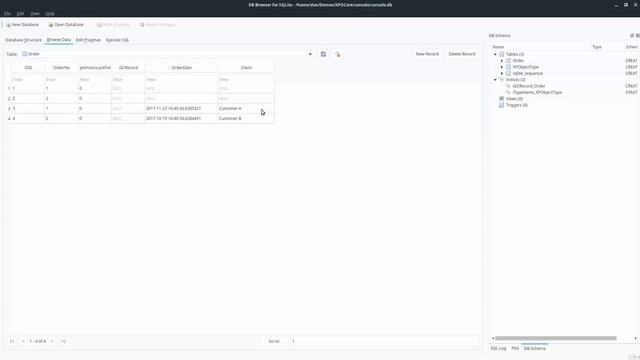Click the New Database toolbar button
This screenshot has height=360, width=640.
(22, 24)
